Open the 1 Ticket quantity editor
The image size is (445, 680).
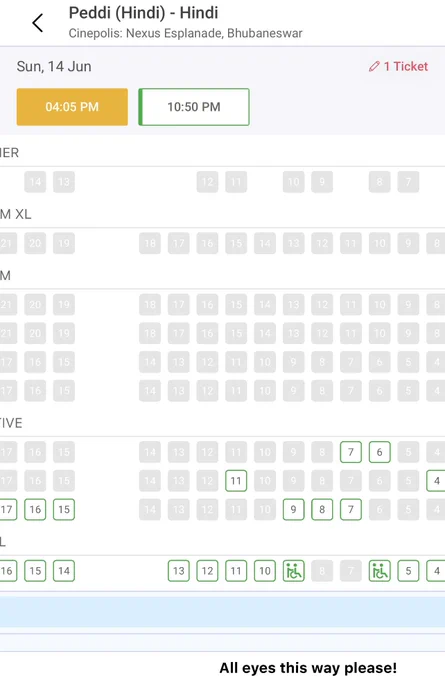coord(399,66)
